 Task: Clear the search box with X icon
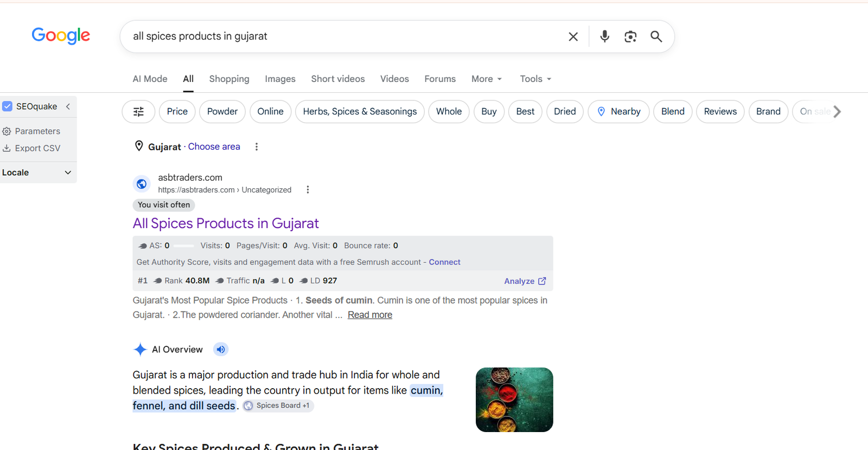573,36
